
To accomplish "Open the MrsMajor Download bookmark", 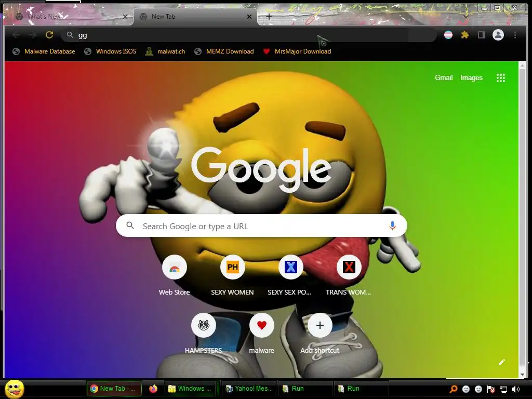I will [x=297, y=51].
